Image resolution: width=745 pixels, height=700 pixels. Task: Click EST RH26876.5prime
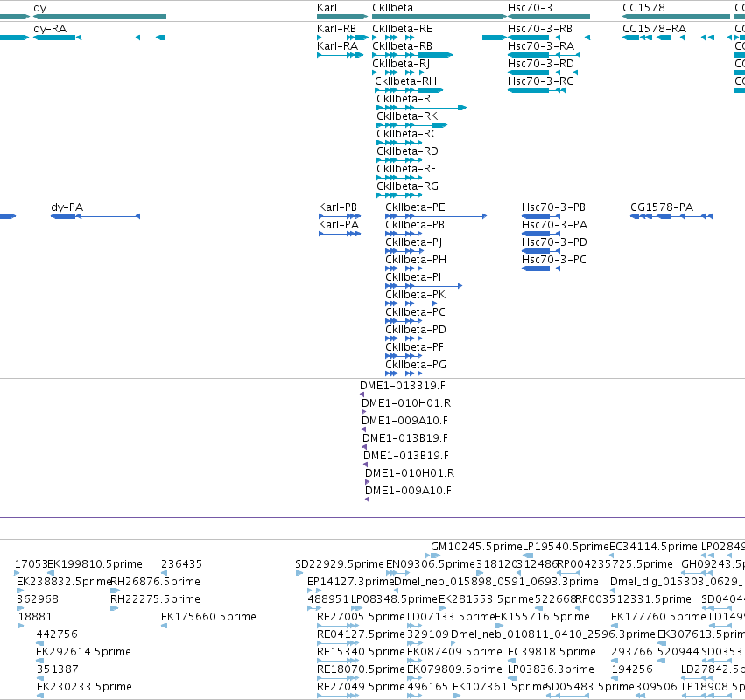155,582
